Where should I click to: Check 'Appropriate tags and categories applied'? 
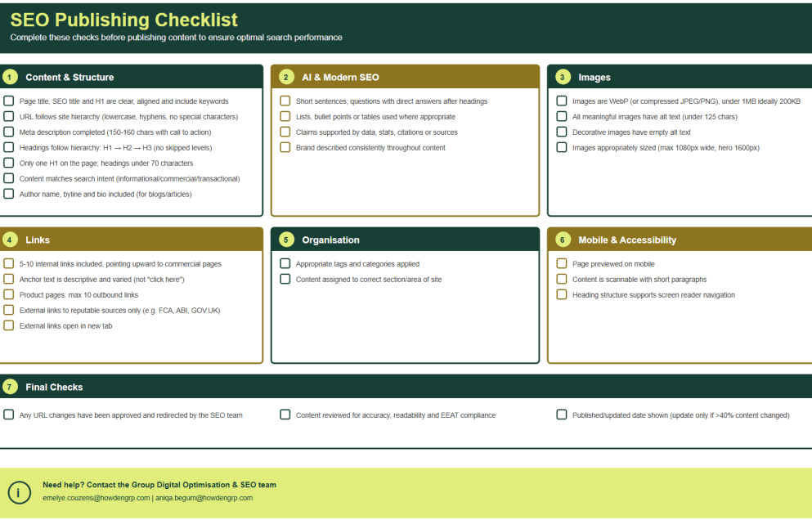tap(285, 264)
